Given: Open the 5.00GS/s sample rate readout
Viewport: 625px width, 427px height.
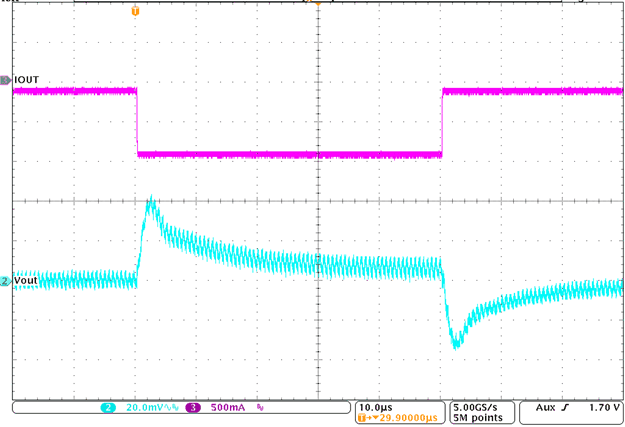Looking at the screenshot, I should coord(483,408).
